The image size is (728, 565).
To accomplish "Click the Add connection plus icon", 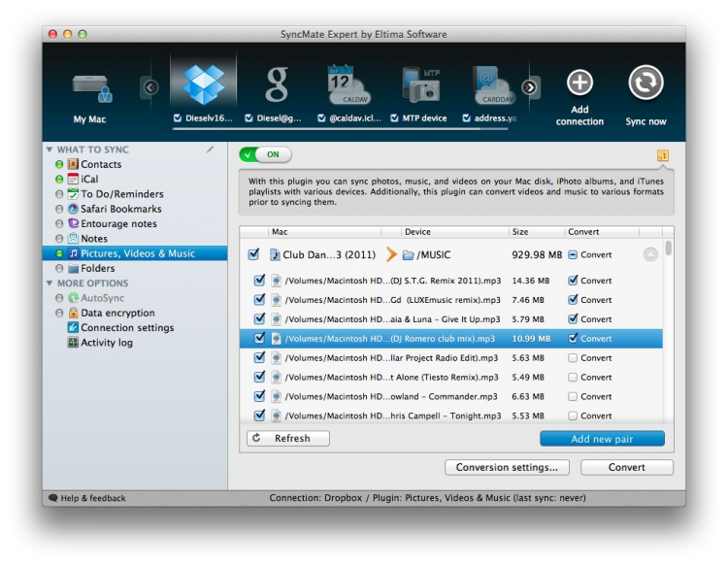I will pyautogui.click(x=579, y=83).
